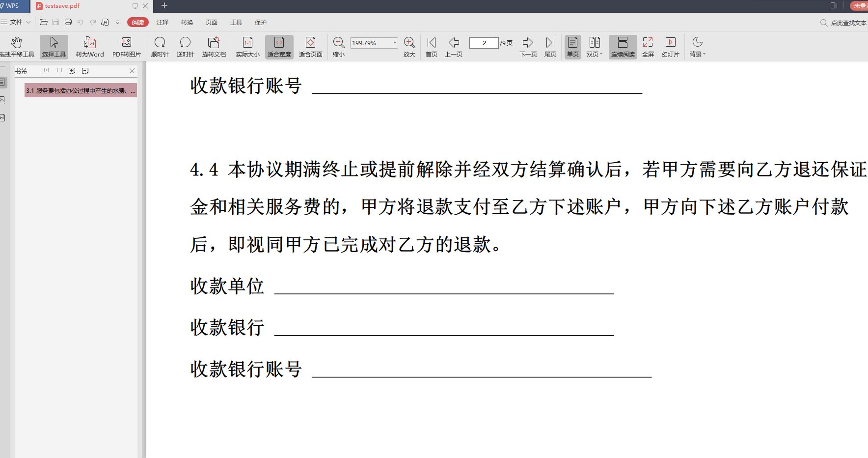Viewport: 868px width, 458px height.
Task: Click the open file folder icon
Action: (x=43, y=22)
